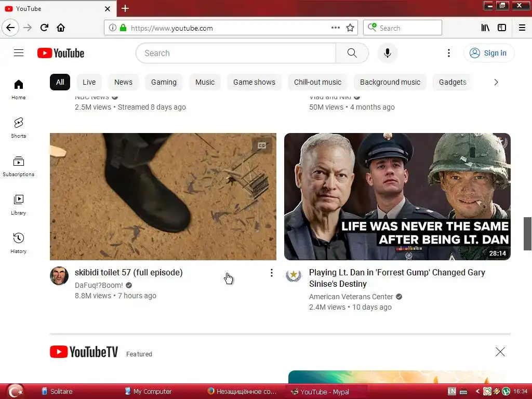Click the address bar URL
This screenshot has width=532, height=399.
(171, 28)
